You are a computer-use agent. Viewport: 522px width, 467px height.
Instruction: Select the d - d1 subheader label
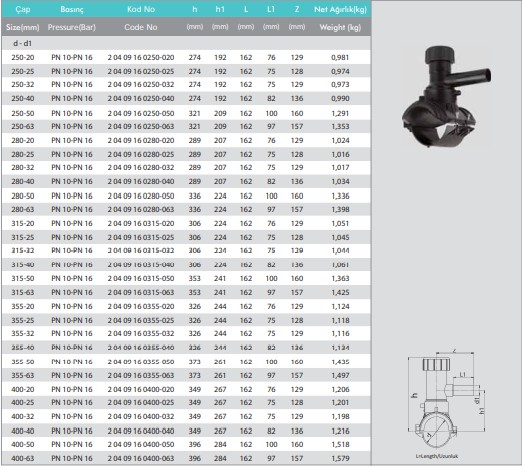[22, 43]
